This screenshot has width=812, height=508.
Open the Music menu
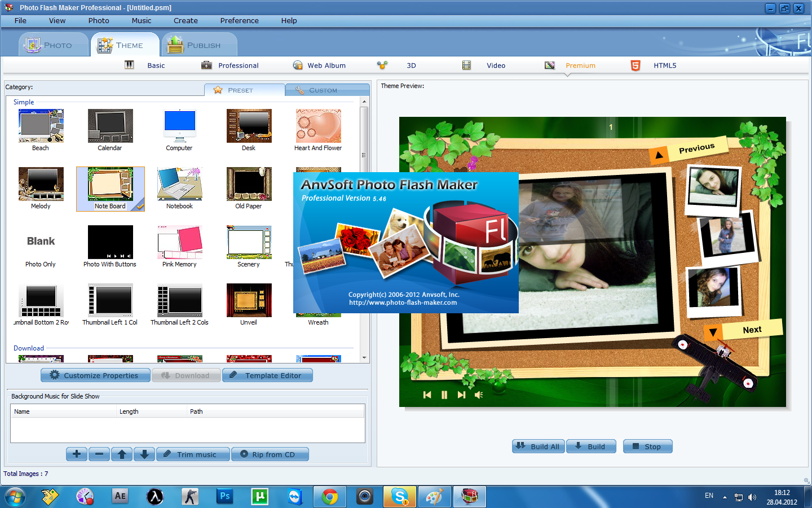pyautogui.click(x=142, y=20)
